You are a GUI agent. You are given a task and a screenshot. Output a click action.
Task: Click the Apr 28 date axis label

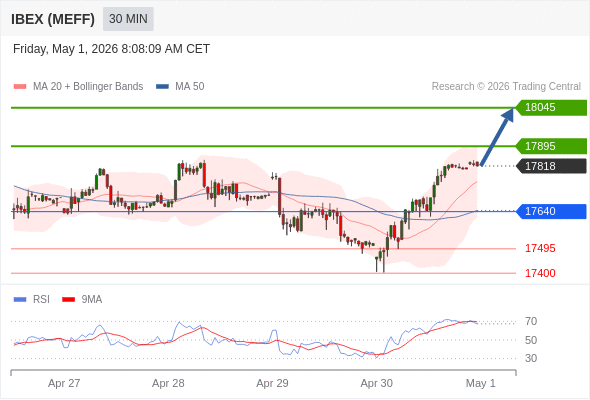coord(168,383)
